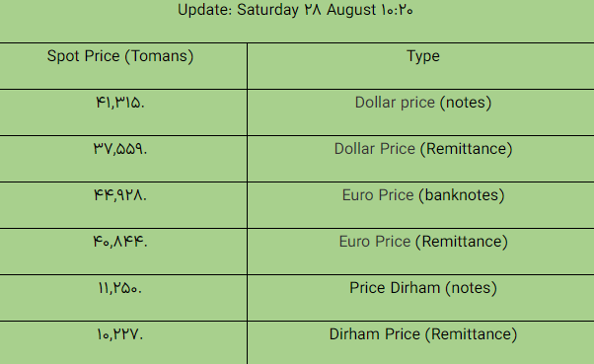Click the word Update in the header
This screenshot has width=594, height=364.
(205, 10)
